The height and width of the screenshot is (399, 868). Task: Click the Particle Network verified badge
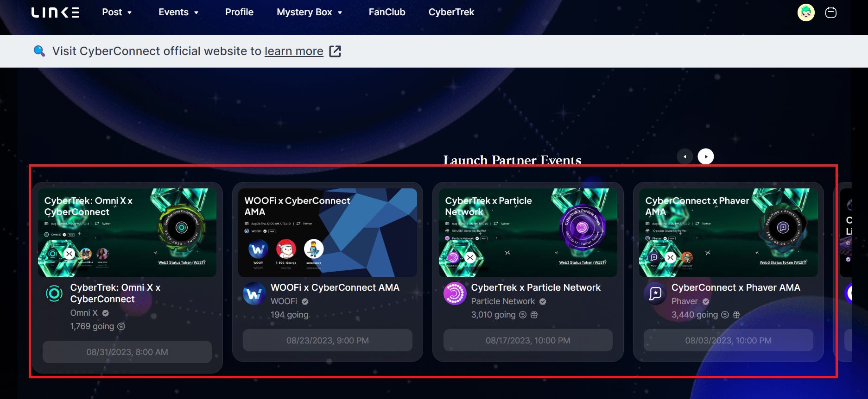coord(543,302)
